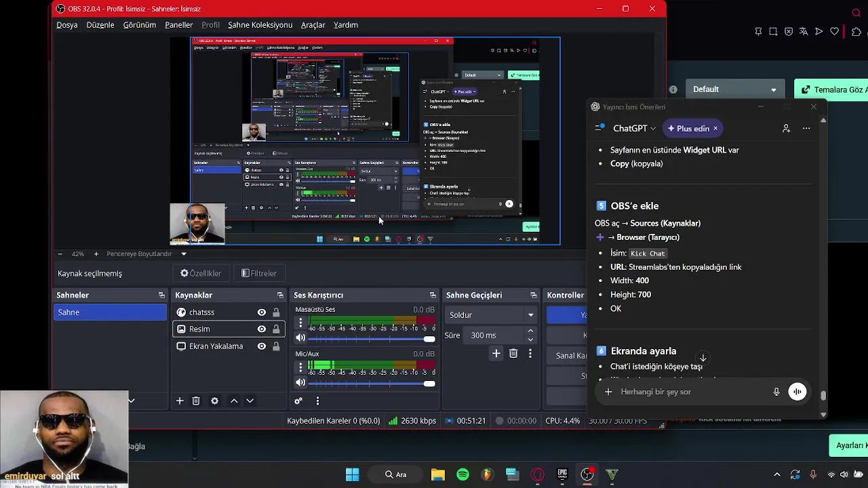Toggle lock on Resim source

coord(276,329)
